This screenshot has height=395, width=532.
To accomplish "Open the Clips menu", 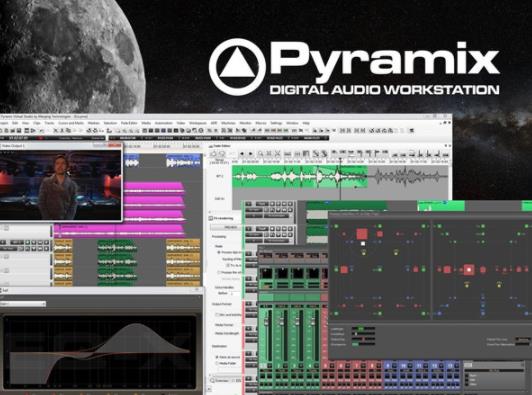I will (x=37, y=123).
